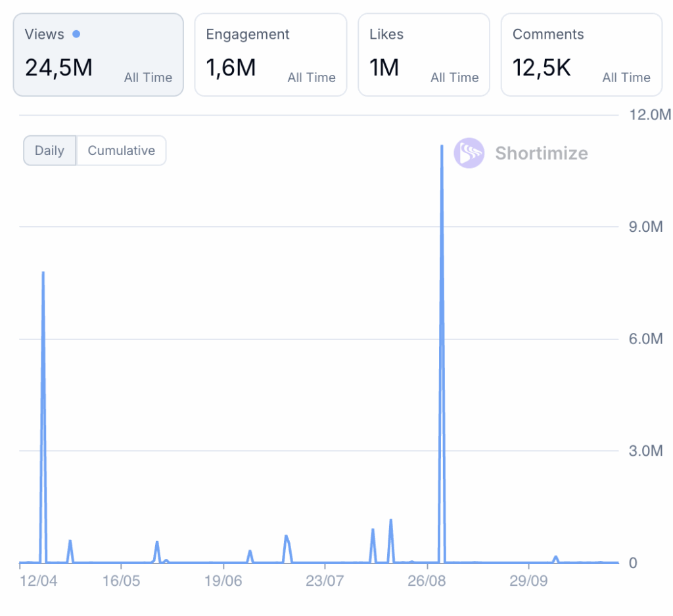The width and height of the screenshot is (673, 616).
Task: Click All Time in Views card
Action: [148, 77]
